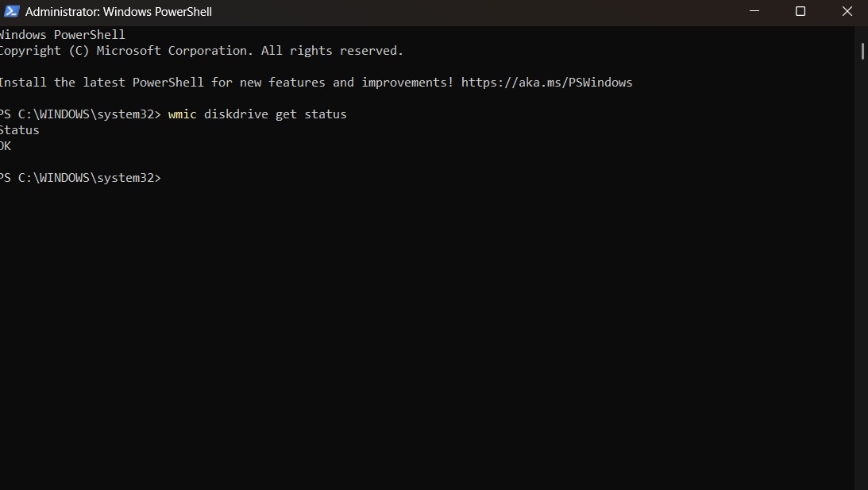Click the OK status output
Viewport: 868px width, 490px height.
[x=6, y=145]
